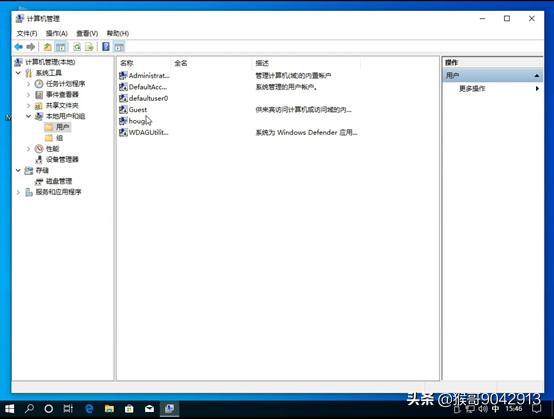This screenshot has height=419, width=554.
Task: Open Cortana circle on the taskbar
Action: (x=49, y=409)
